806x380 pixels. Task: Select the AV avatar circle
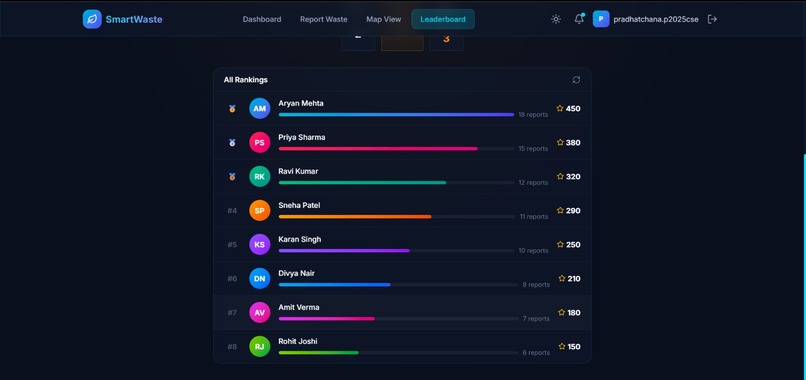[260, 312]
